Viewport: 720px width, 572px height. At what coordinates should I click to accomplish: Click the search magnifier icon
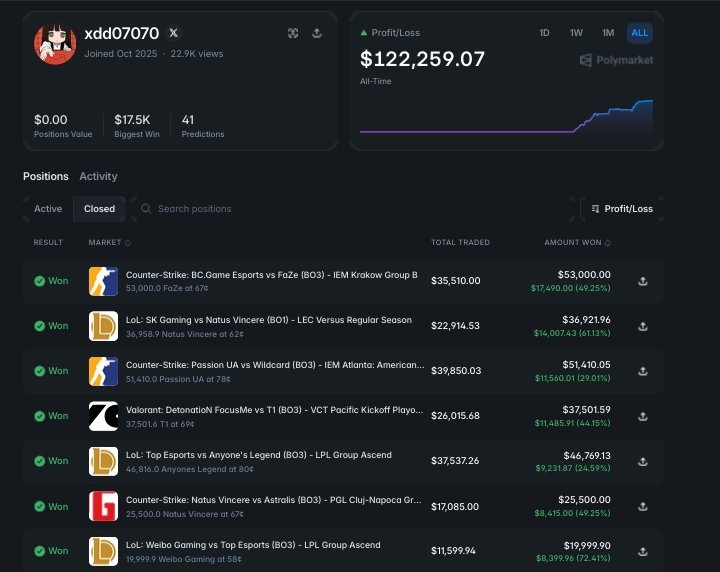[x=146, y=209]
